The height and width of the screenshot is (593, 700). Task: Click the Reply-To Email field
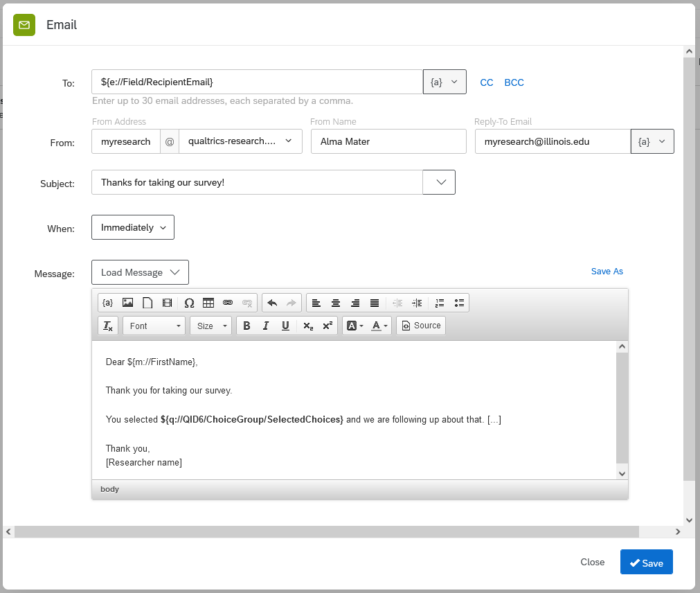click(x=553, y=141)
